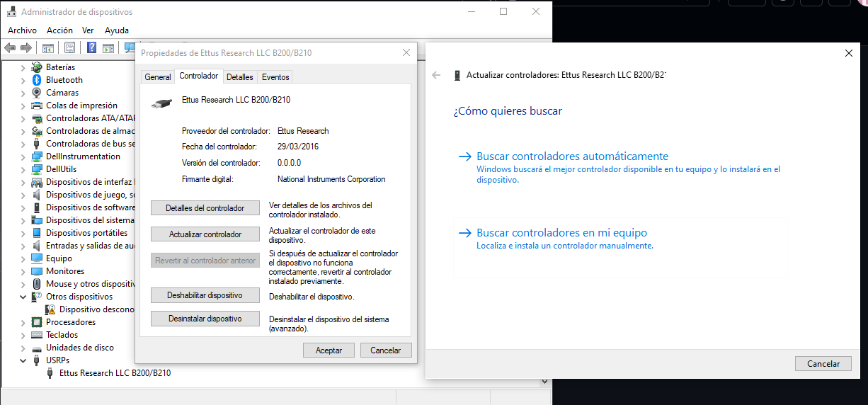Open the Archivo menu
The image size is (868, 405).
(22, 30)
